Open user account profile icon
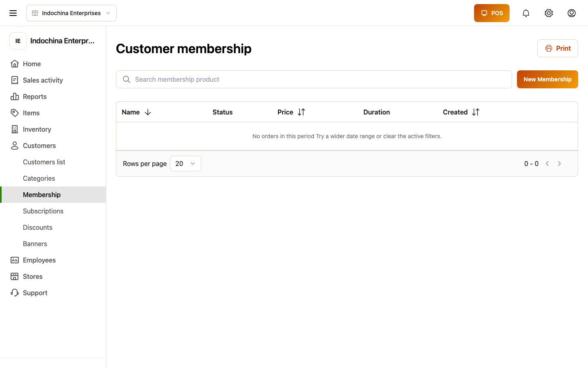The height and width of the screenshot is (368, 588). tap(572, 13)
